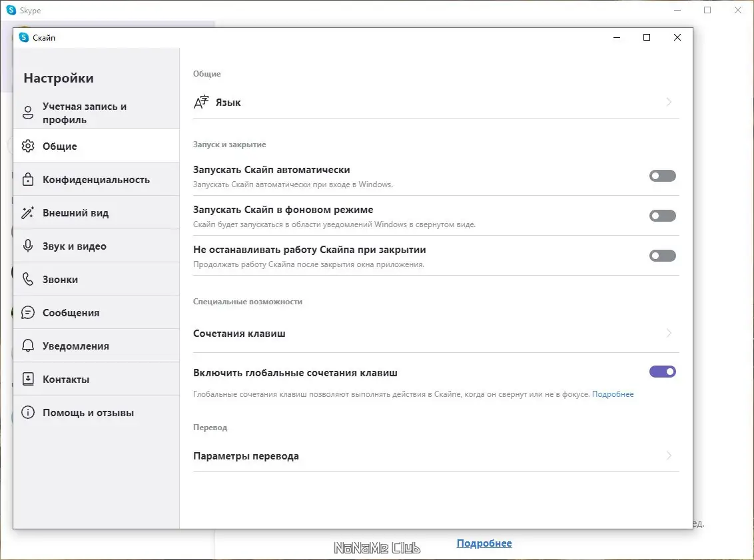Screen dimensions: 754x560
Task: Toggle Не останавливать работу Скайпа при закрытии
Action: coord(662,256)
